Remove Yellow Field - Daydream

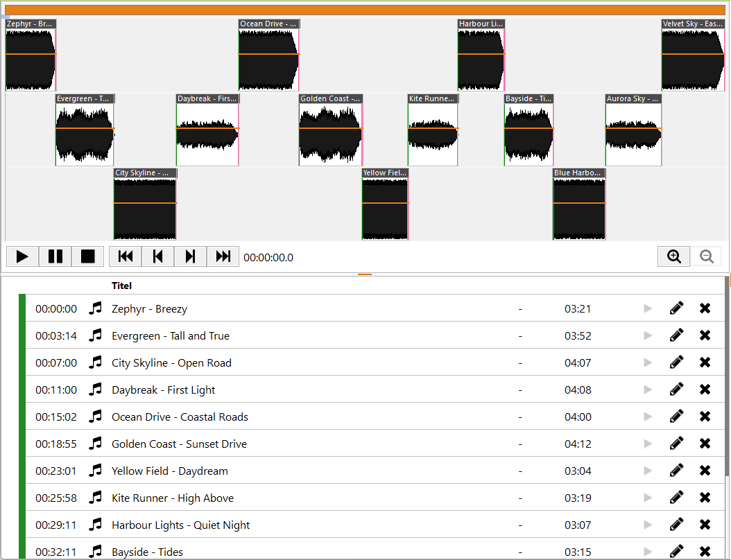(x=705, y=471)
